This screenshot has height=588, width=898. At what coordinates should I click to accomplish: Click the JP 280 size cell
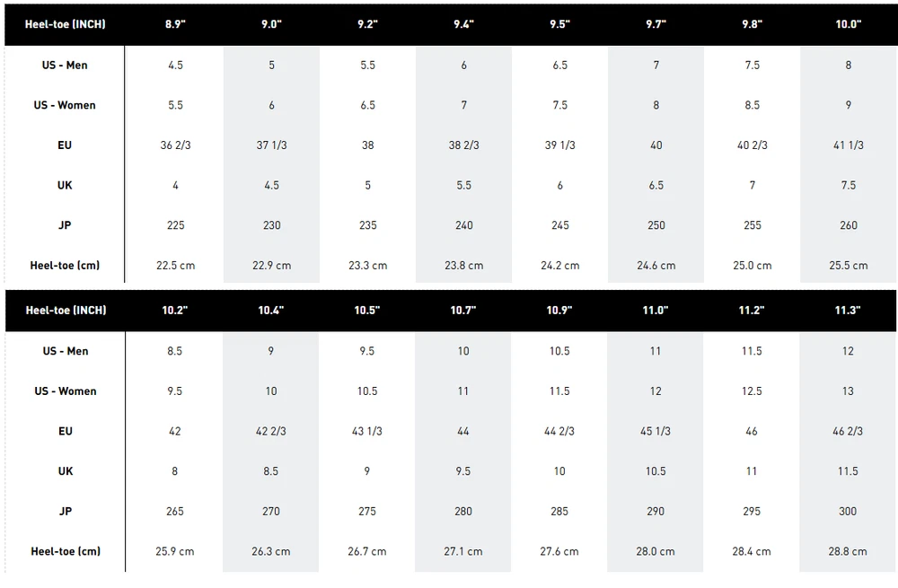463,511
